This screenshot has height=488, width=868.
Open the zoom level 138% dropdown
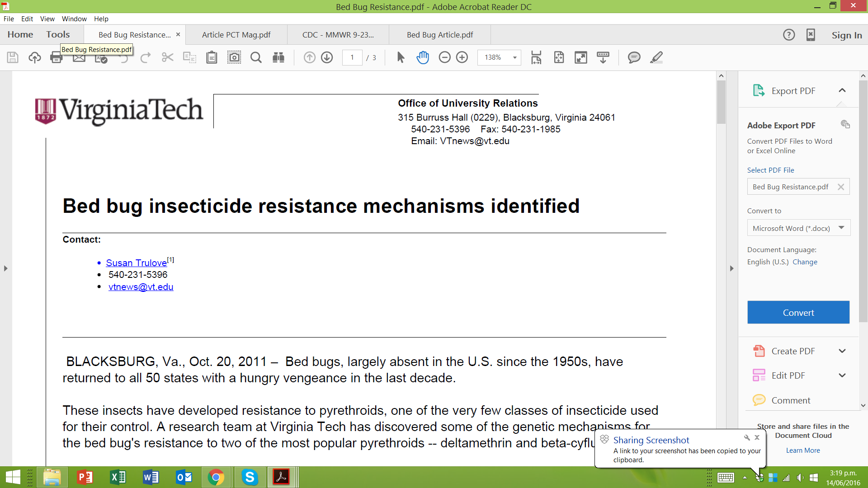coord(514,57)
